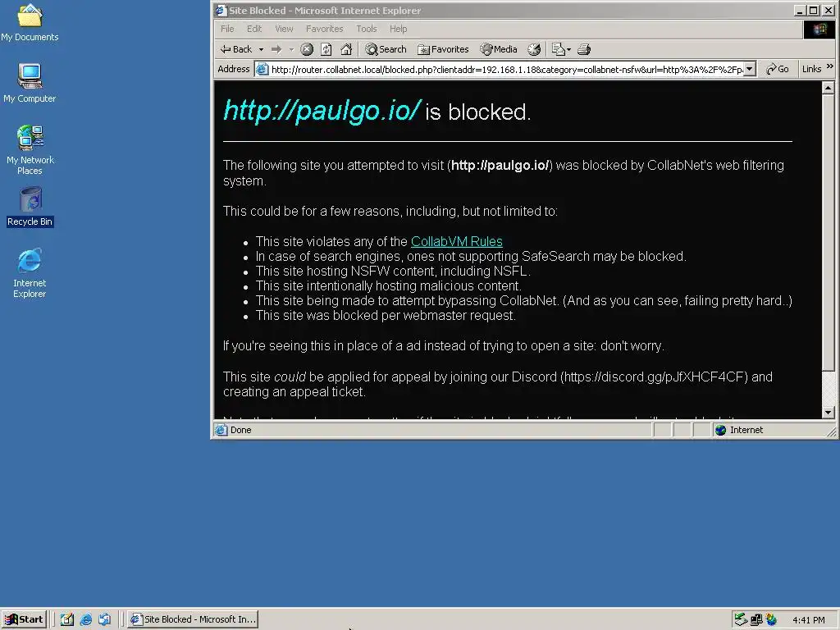Image resolution: width=840 pixels, height=630 pixels.
Task: Open the Media pane
Action: tap(499, 49)
